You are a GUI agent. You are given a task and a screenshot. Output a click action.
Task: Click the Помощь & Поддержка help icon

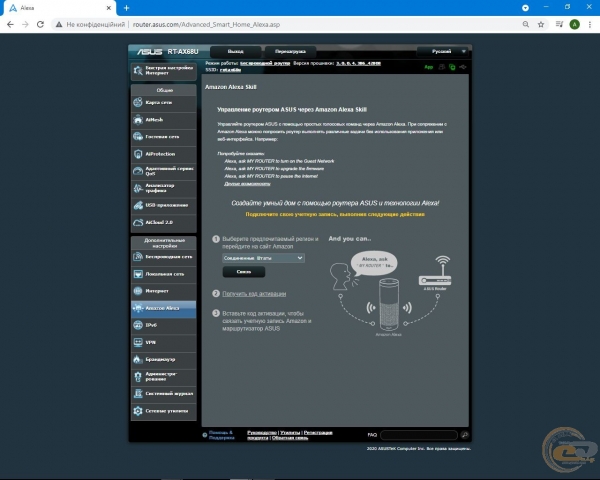(205, 435)
